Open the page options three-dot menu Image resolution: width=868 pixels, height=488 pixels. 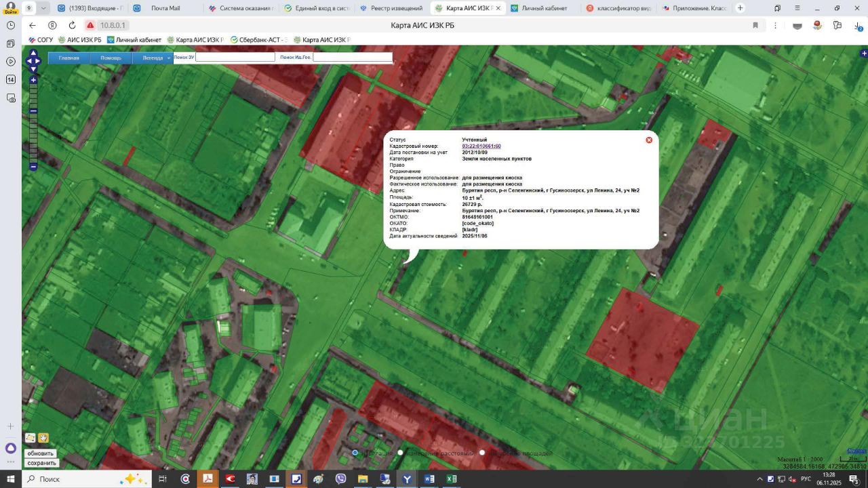(775, 25)
